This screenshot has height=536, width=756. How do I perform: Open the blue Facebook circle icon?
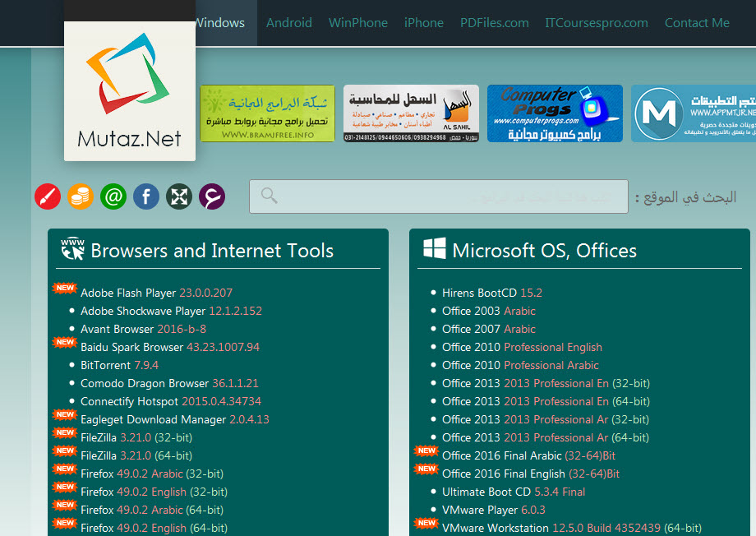click(146, 196)
